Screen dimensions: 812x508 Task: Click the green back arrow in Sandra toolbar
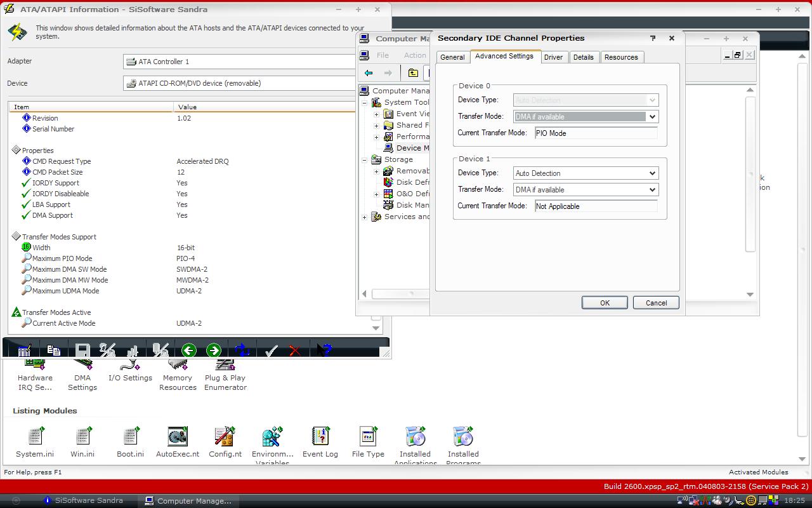point(188,351)
